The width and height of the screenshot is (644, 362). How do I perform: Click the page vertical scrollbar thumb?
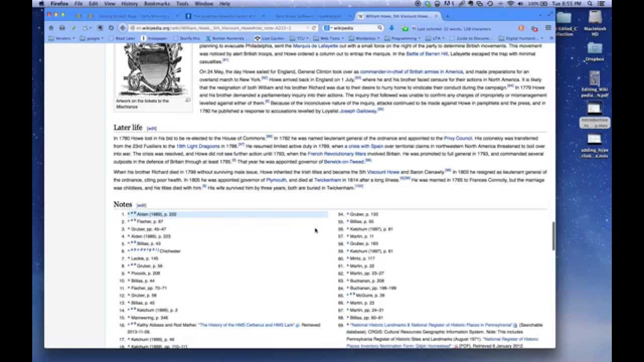(553, 236)
